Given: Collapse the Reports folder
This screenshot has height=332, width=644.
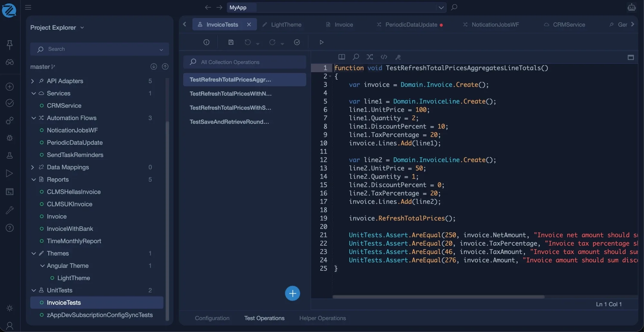Looking at the screenshot, I should (33, 180).
